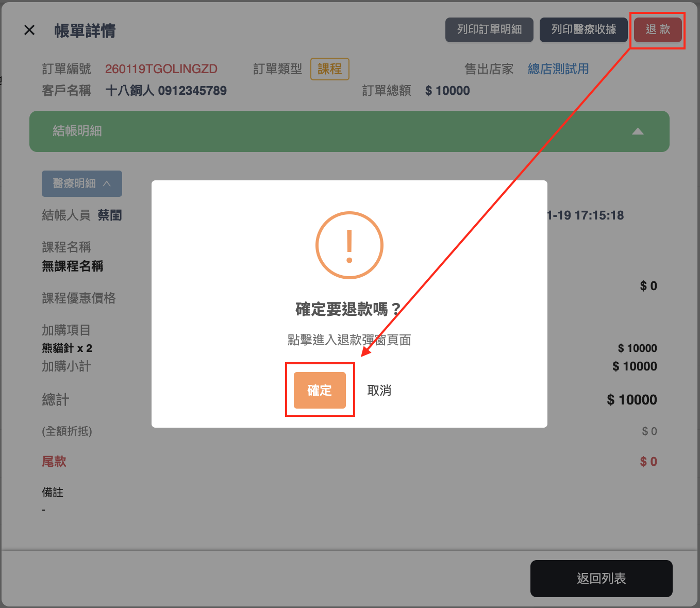
Task: Collapse 結帳明細 using the white triangle arrow
Action: click(x=638, y=131)
